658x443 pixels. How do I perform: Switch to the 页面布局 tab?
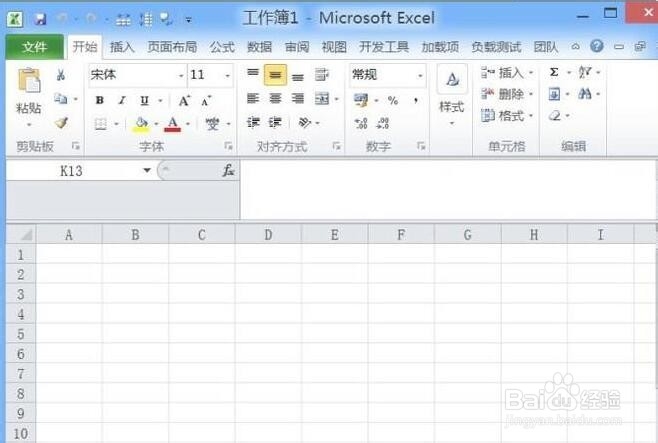[x=172, y=47]
